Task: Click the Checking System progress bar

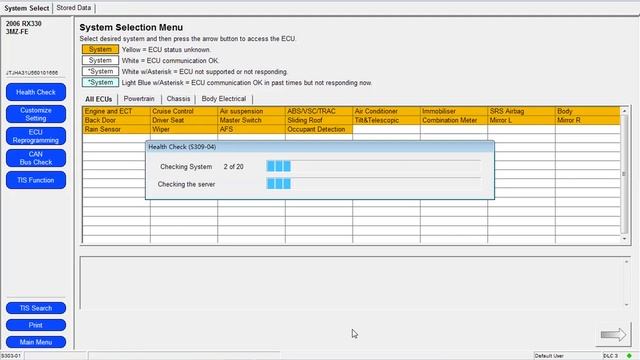Action: [373, 166]
